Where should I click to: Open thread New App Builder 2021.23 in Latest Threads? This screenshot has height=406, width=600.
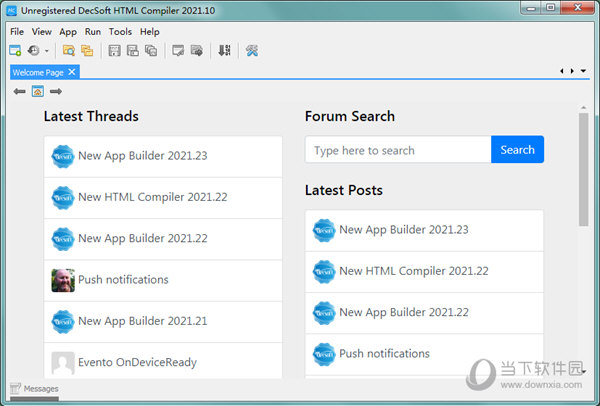tap(163, 156)
